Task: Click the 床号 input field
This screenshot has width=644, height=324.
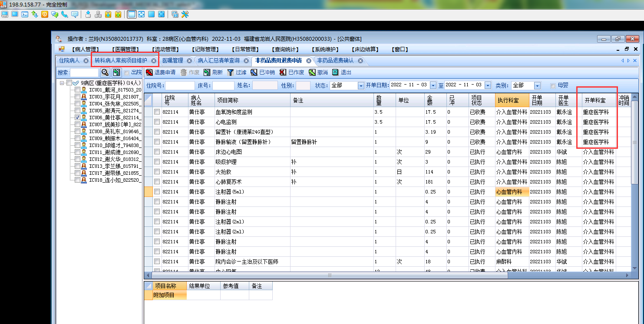Action: pyautogui.click(x=223, y=85)
